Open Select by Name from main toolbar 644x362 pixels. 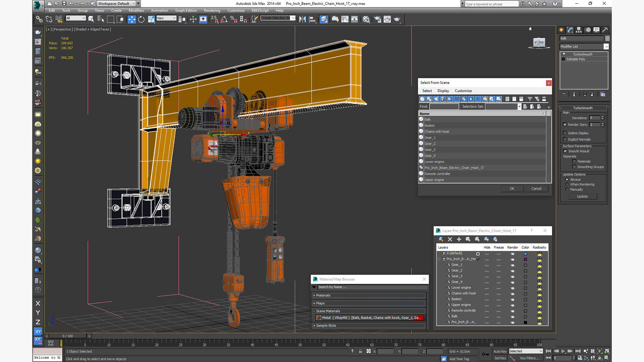coord(101,19)
